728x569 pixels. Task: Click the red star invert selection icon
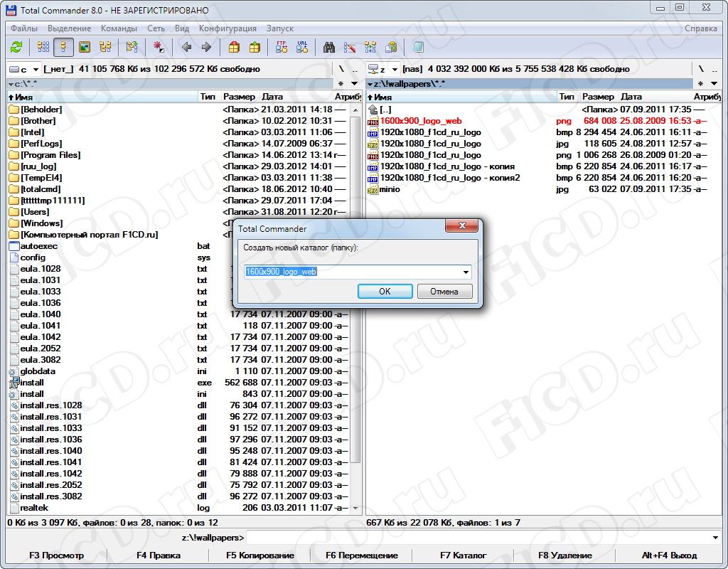(159, 47)
